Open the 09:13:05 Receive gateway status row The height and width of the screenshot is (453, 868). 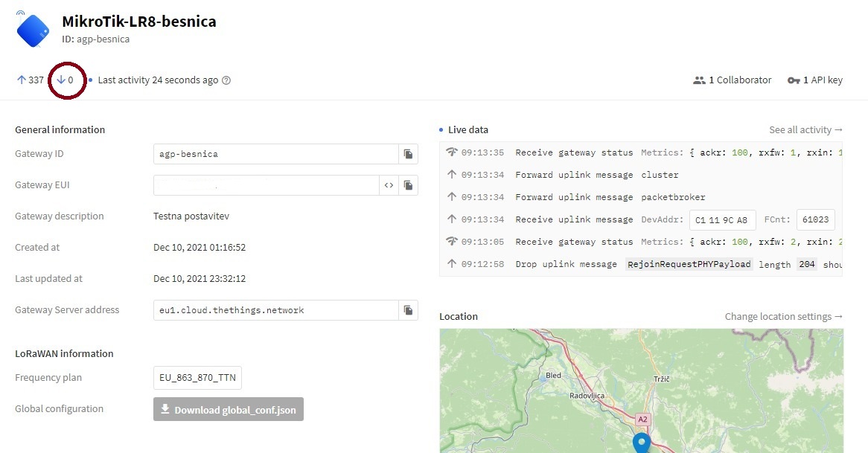click(641, 242)
